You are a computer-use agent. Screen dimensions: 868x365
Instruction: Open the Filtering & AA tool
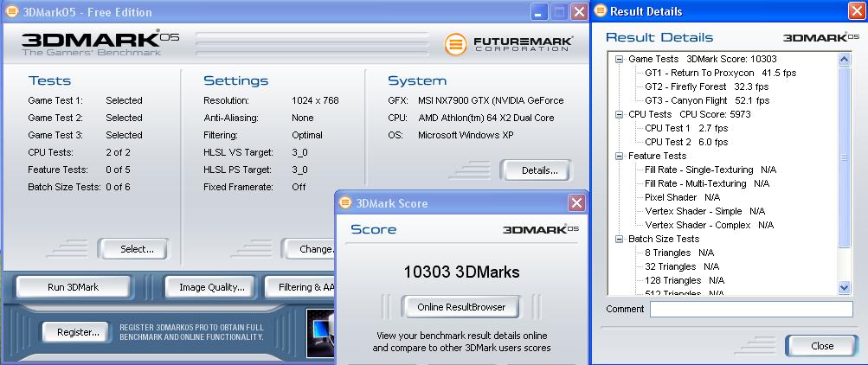point(300,287)
